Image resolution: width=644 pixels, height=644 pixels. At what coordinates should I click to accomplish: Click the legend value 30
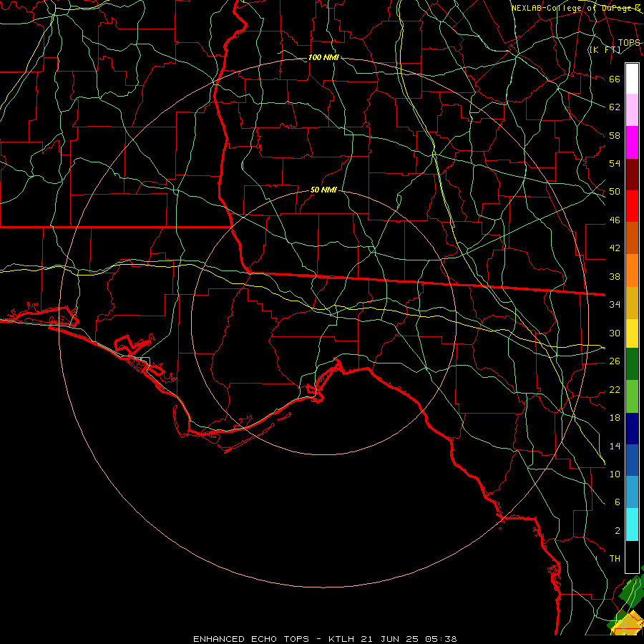(615, 333)
